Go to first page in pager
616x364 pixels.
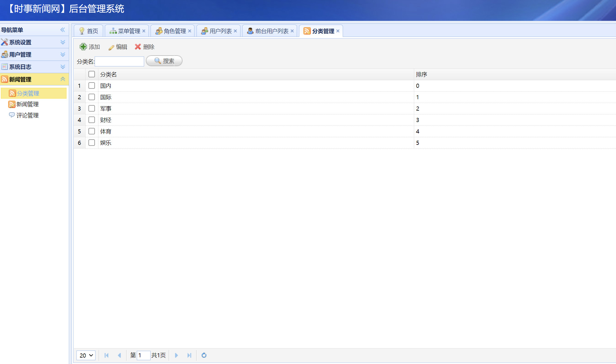(x=107, y=355)
